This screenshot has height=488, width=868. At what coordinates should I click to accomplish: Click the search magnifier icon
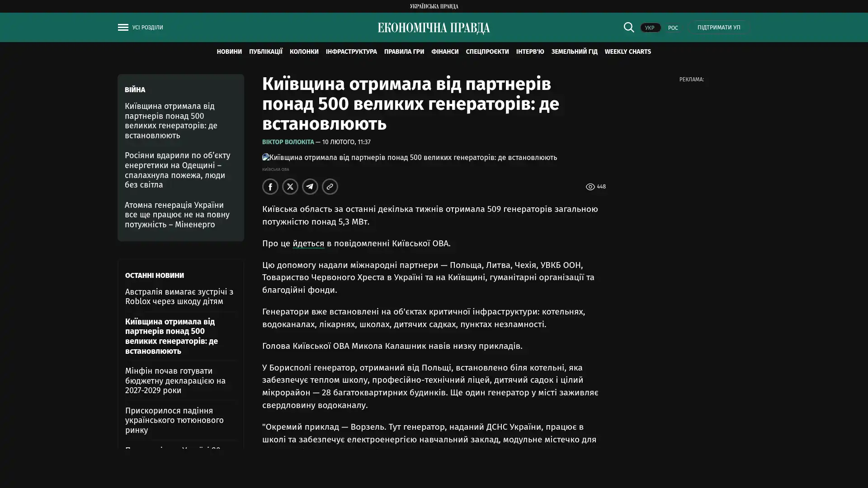(628, 28)
